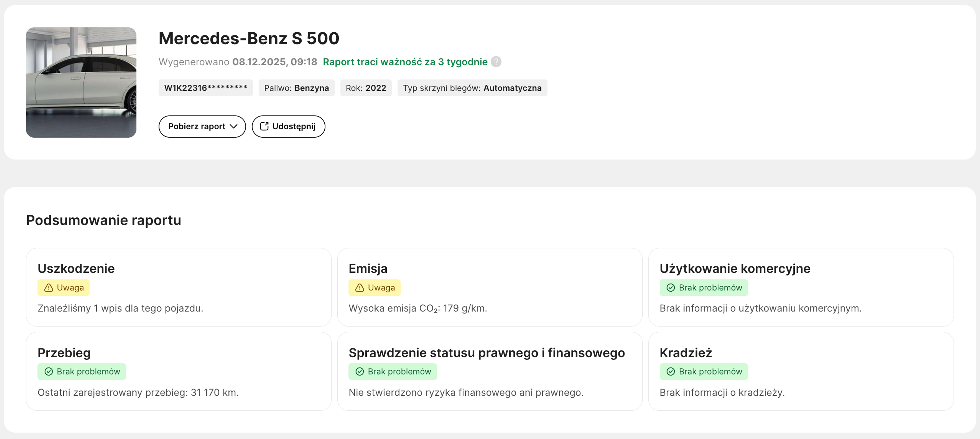The width and height of the screenshot is (980, 439).
Task: Open the Przebieg summary card heading
Action: pyautogui.click(x=64, y=353)
